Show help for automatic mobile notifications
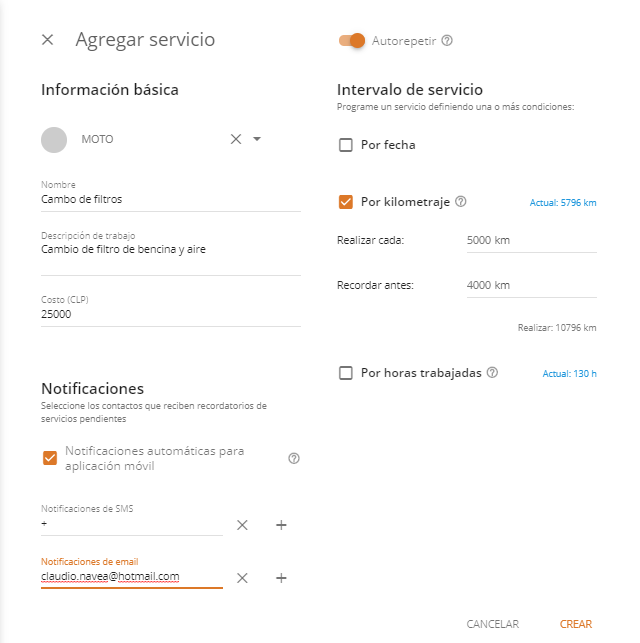The width and height of the screenshot is (640, 643). [x=294, y=458]
